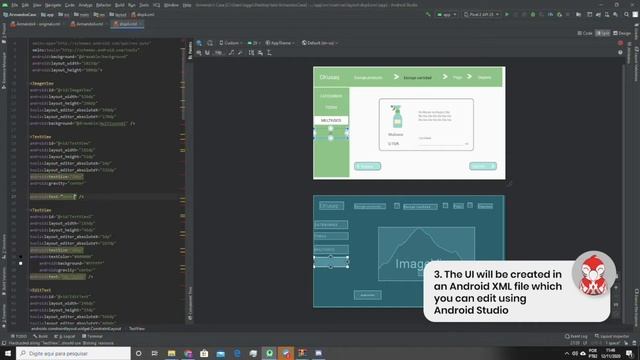The height and width of the screenshot is (360, 640).
Task: Click the Make Project hammer icon
Action: [428, 14]
